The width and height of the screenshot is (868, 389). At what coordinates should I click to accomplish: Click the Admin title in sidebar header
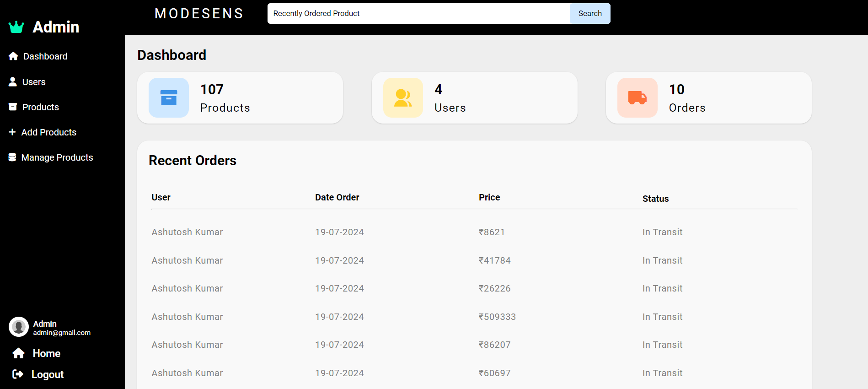point(56,27)
